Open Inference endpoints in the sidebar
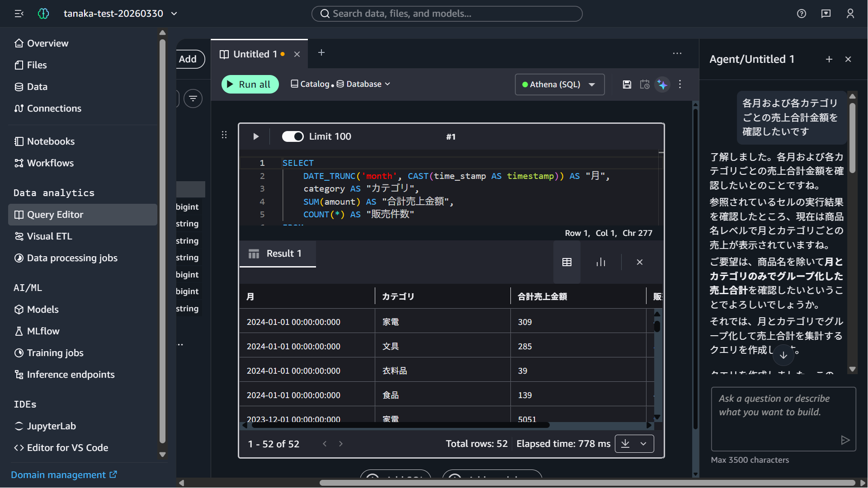This screenshot has height=488, width=868. coord(83,375)
